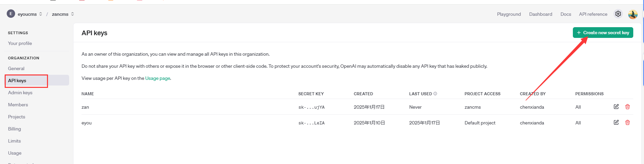Delete the eyou API key
Viewport: 644px width, 164px height.
coord(627,122)
